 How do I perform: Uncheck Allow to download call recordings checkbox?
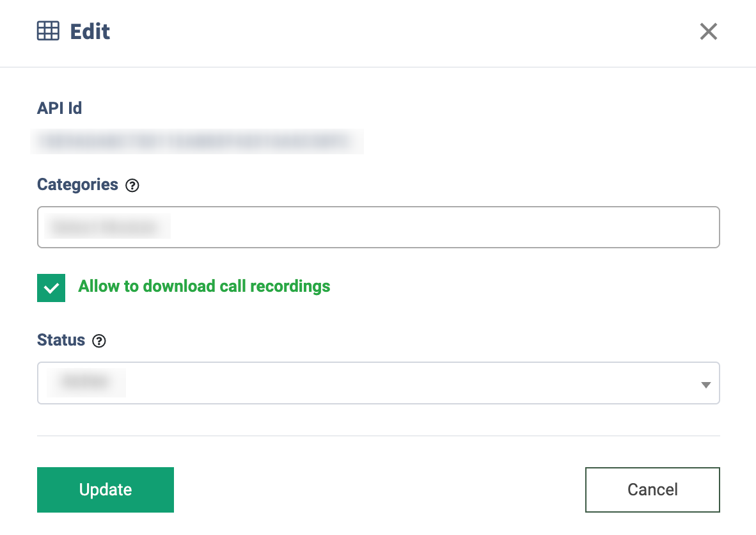(51, 288)
